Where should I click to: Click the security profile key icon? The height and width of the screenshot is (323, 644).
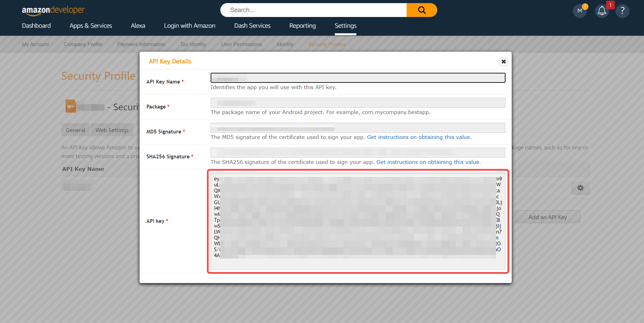pyautogui.click(x=71, y=106)
